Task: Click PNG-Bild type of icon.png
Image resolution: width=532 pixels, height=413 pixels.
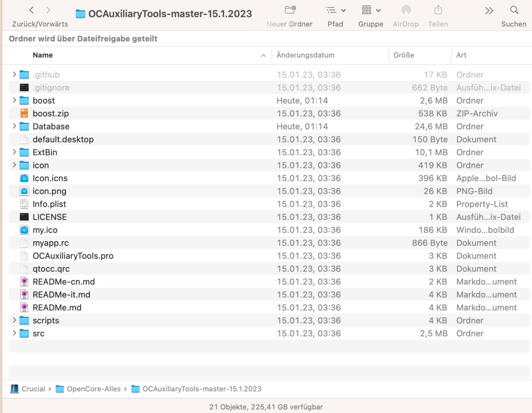Action: coord(474,191)
